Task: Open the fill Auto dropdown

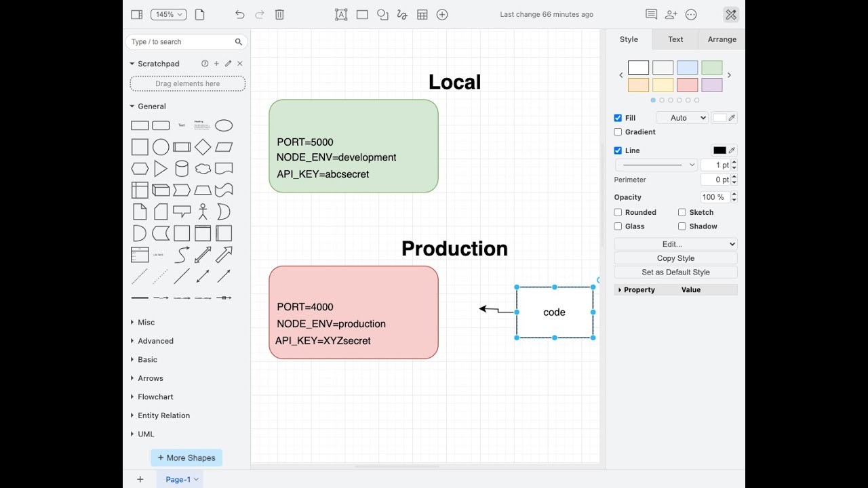Action: [x=682, y=118]
